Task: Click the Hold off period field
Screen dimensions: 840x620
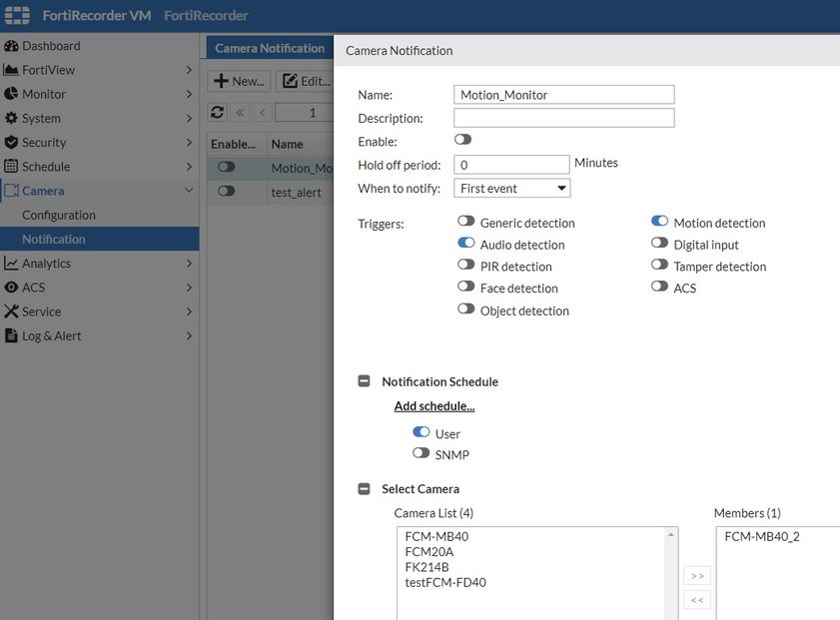Action: (x=511, y=165)
